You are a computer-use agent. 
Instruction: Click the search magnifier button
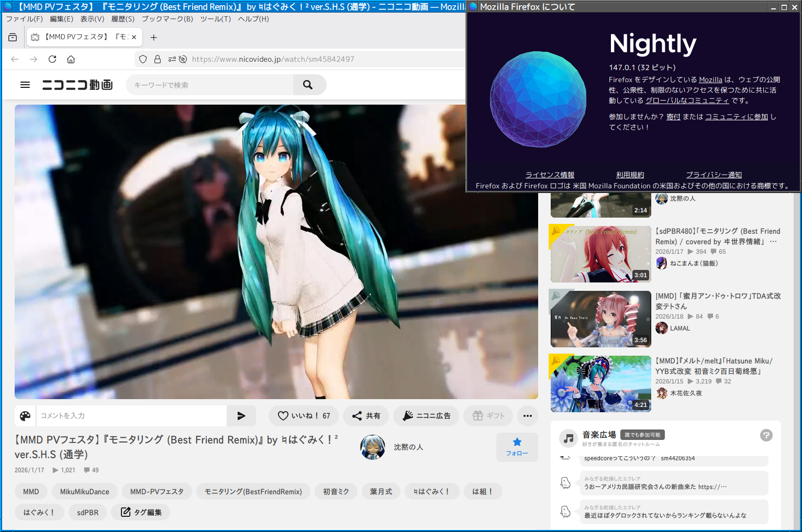(x=308, y=85)
